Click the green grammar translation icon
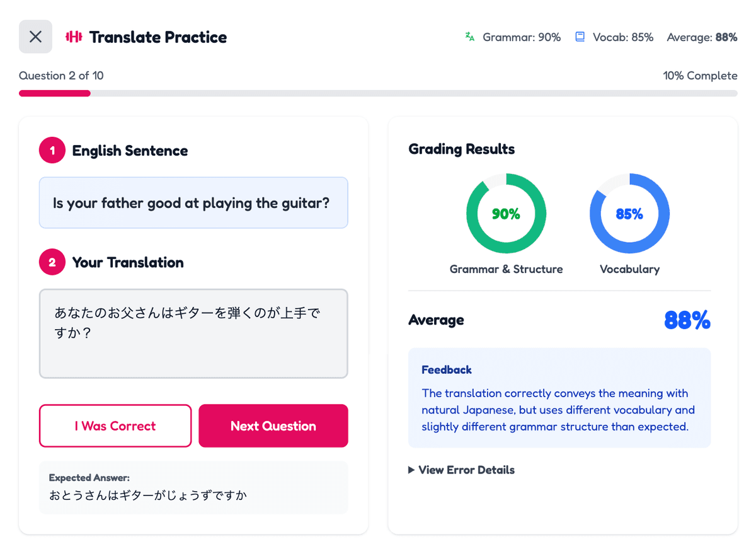Image resolution: width=756 pixels, height=556 pixels. pos(469,37)
